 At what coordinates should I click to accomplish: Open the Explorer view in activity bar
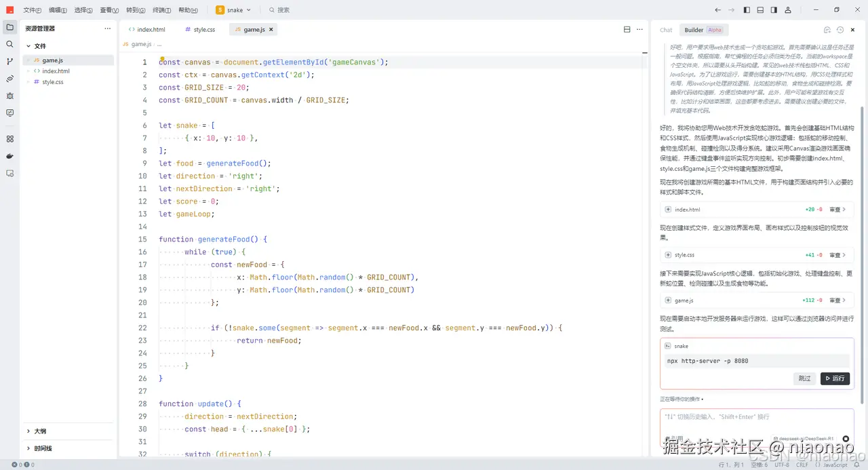(9, 27)
